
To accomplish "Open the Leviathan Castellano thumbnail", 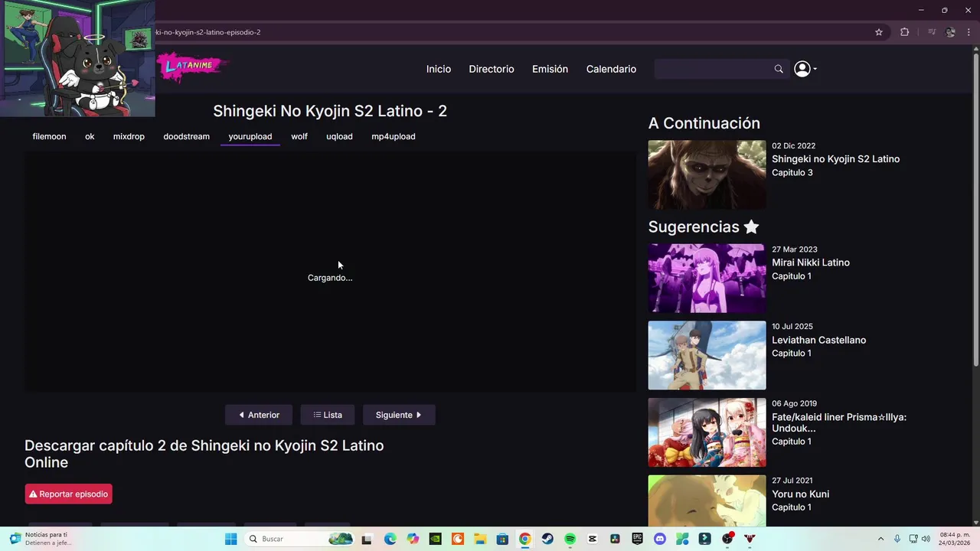I will [707, 355].
